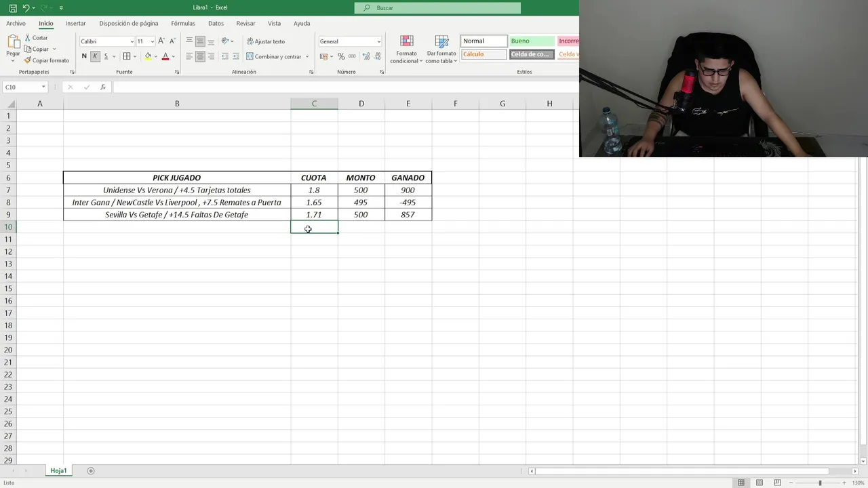868x488 pixels.
Task: Toggle bottom vertical alignment
Action: pos(211,41)
